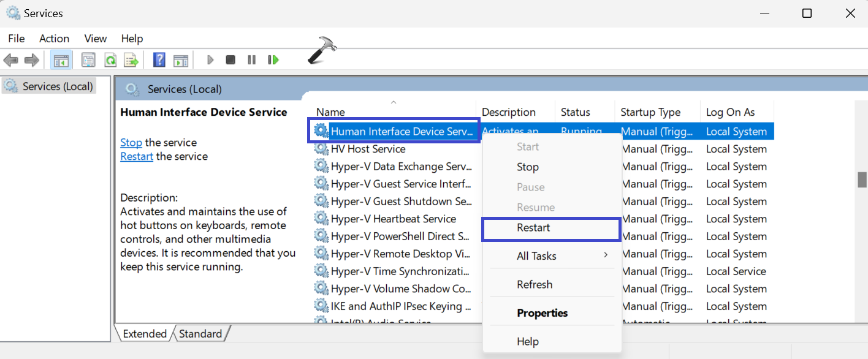Click the Show/Hide Console Tree toolbar icon
Screen dimensions: 868x359
click(x=61, y=60)
